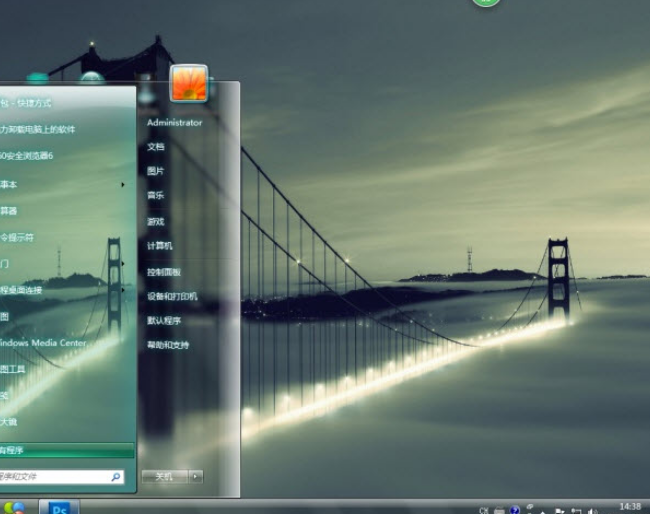Click the search magnifier icon in Start menu
The width and height of the screenshot is (650, 514).
pyautogui.click(x=117, y=477)
